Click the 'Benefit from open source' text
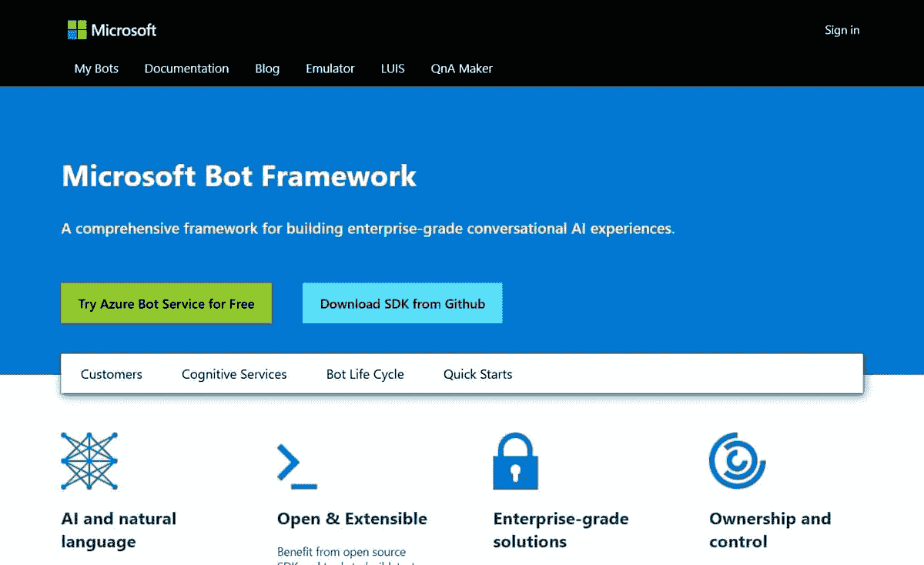The image size is (924, 565). click(341, 552)
